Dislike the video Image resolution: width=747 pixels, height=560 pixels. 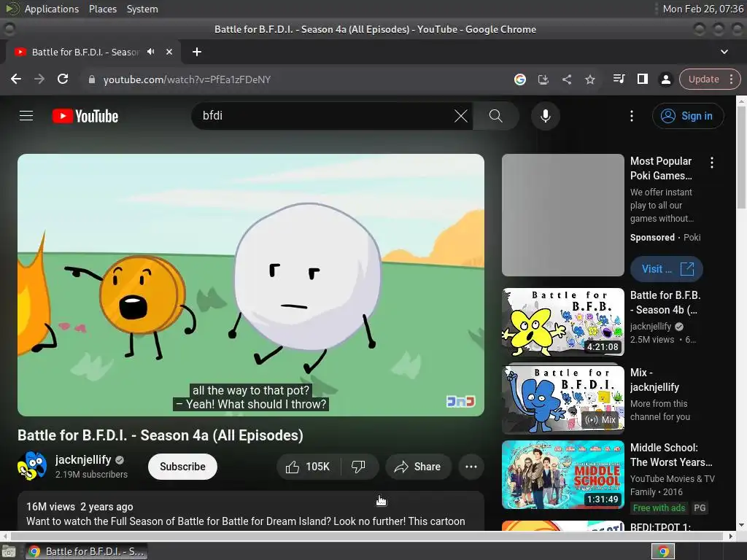tap(359, 467)
